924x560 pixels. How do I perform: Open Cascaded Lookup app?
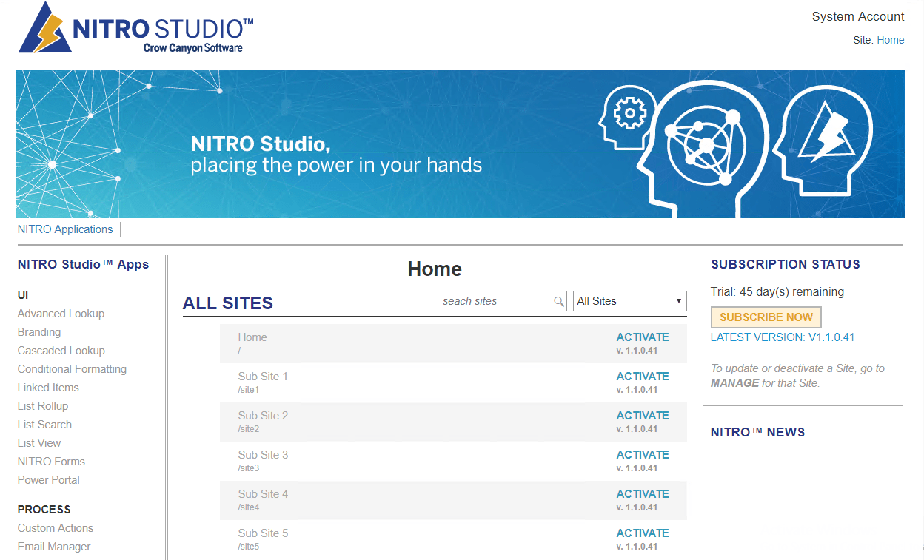click(x=61, y=351)
